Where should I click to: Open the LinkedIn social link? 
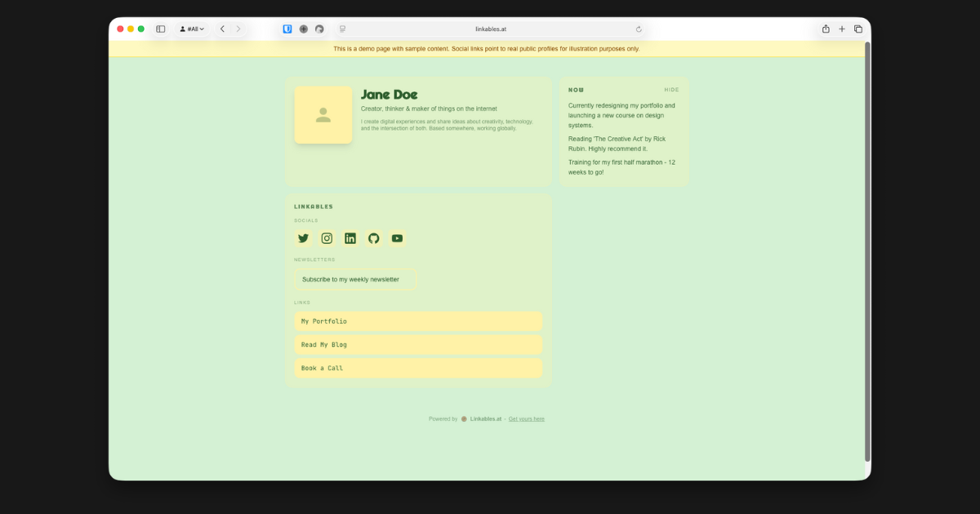(350, 238)
